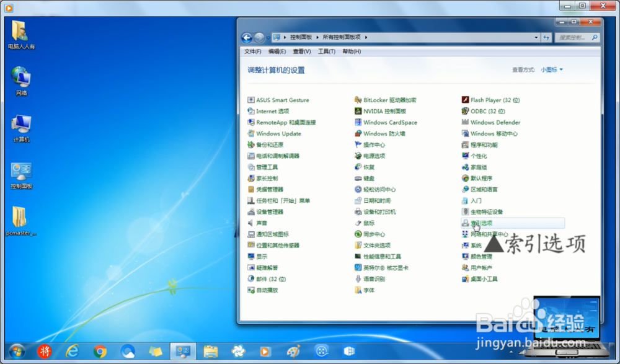Open the 个性化 icon
620x364 pixels.
coord(465,156)
